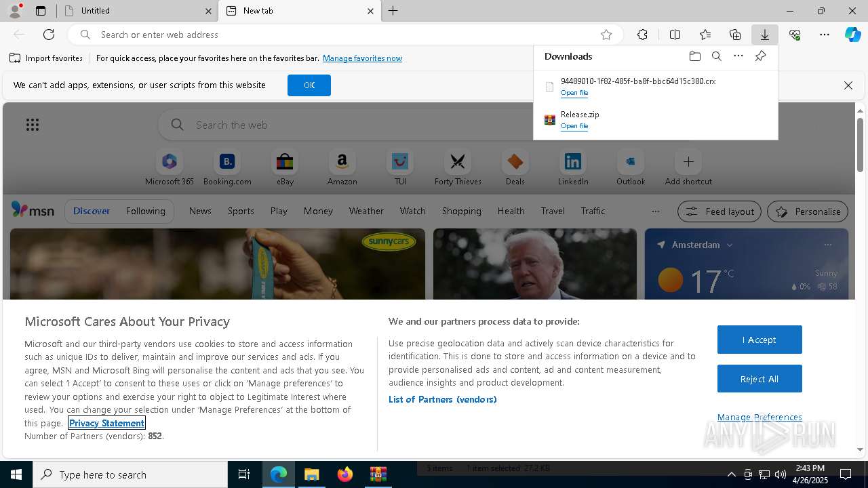Expand more MSN categories ellipsis
Screen dimensions: 868x488
point(655,211)
